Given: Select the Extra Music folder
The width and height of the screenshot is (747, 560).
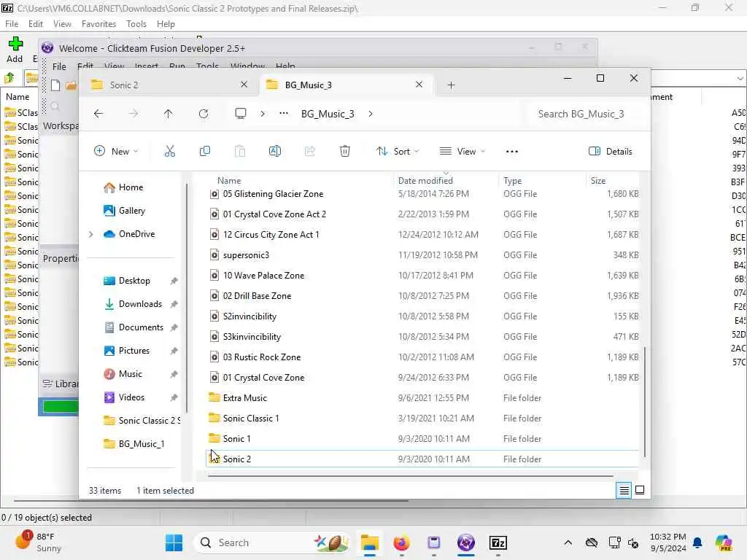Looking at the screenshot, I should [423, 398].
